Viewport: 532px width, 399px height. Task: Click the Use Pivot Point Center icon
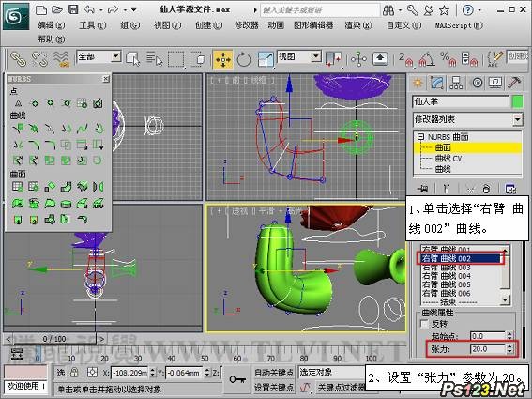coord(333,59)
